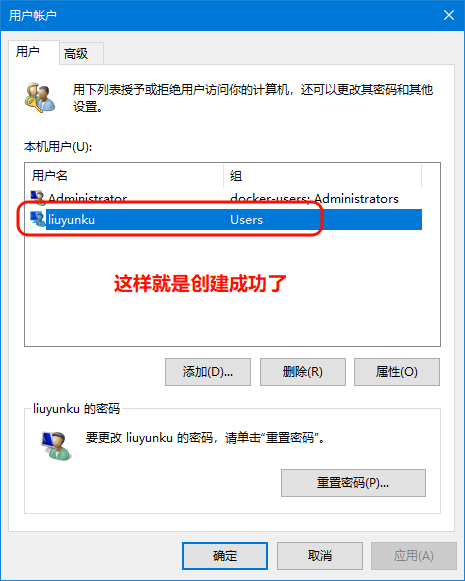Open 属性(O) for the selected user
465x581 pixels.
pos(397,372)
